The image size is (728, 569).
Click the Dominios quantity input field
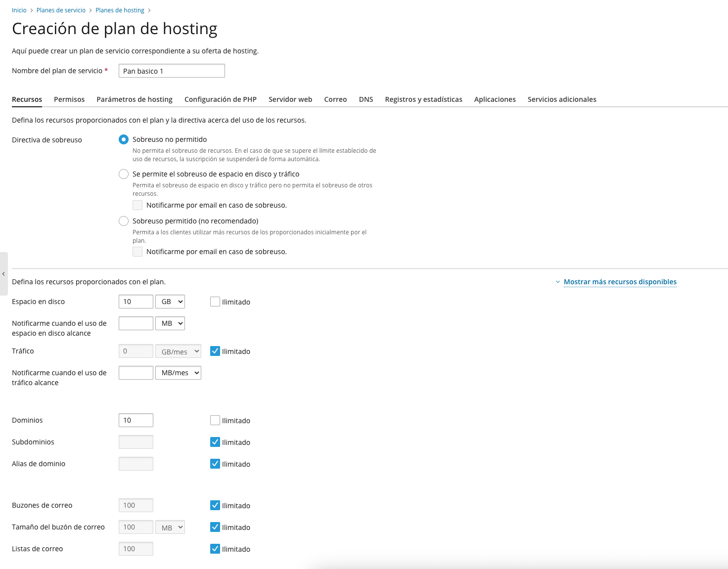(136, 420)
